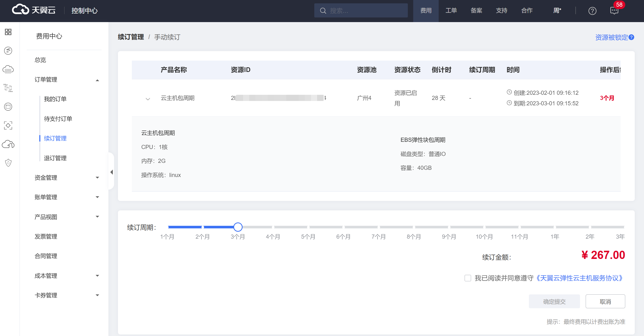Expand the 账单管理 menu section

click(x=97, y=197)
